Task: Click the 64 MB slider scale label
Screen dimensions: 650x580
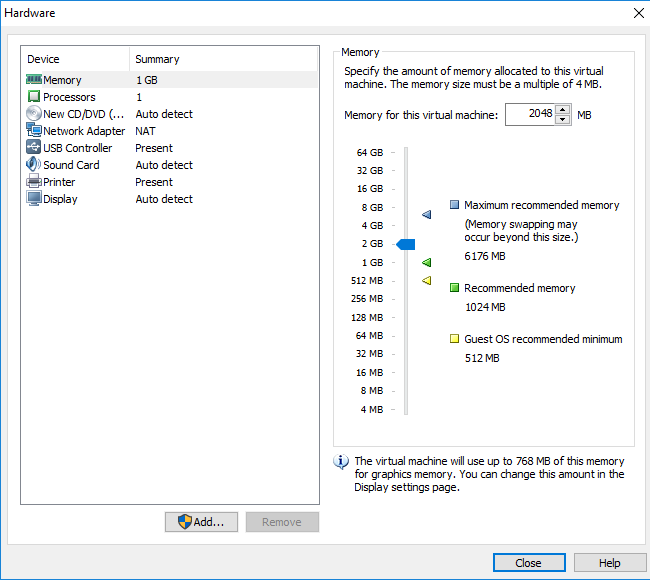Action: coord(369,335)
